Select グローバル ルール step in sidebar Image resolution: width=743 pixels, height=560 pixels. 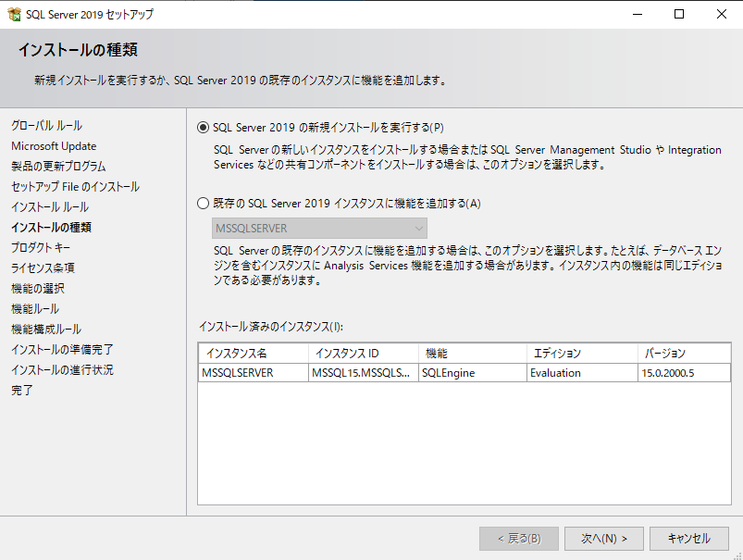click(47, 126)
